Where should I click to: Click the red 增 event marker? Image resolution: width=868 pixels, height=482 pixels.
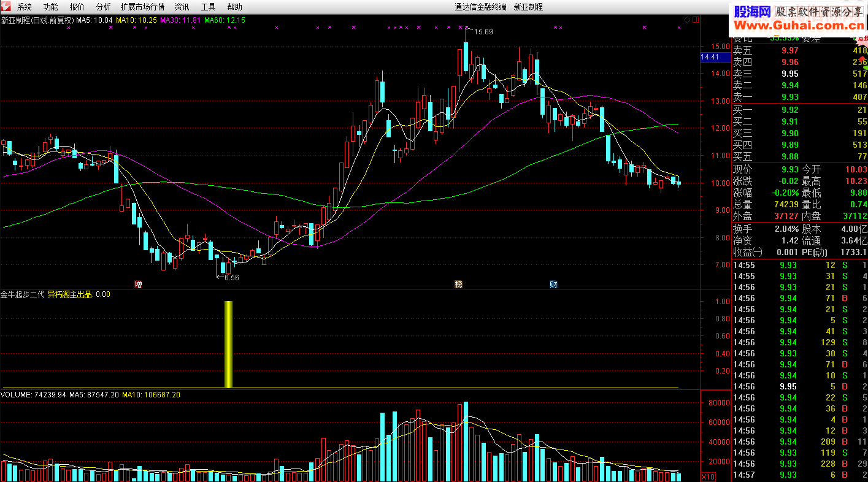click(139, 284)
